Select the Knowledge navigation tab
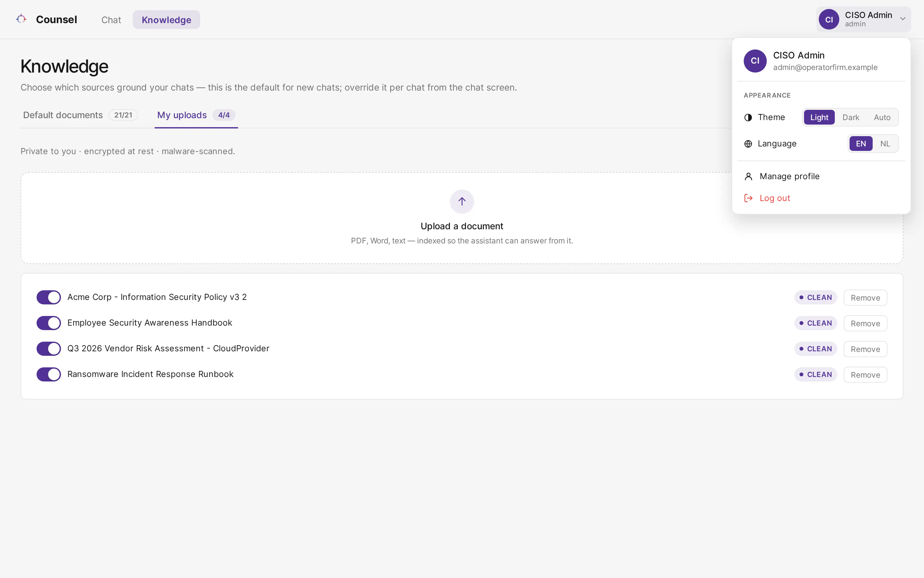Image resolution: width=924 pixels, height=578 pixels. 167,20
